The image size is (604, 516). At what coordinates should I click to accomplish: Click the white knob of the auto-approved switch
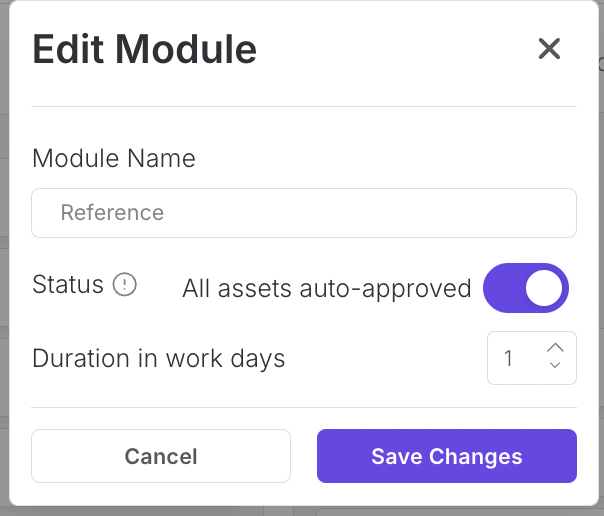pyautogui.click(x=545, y=289)
